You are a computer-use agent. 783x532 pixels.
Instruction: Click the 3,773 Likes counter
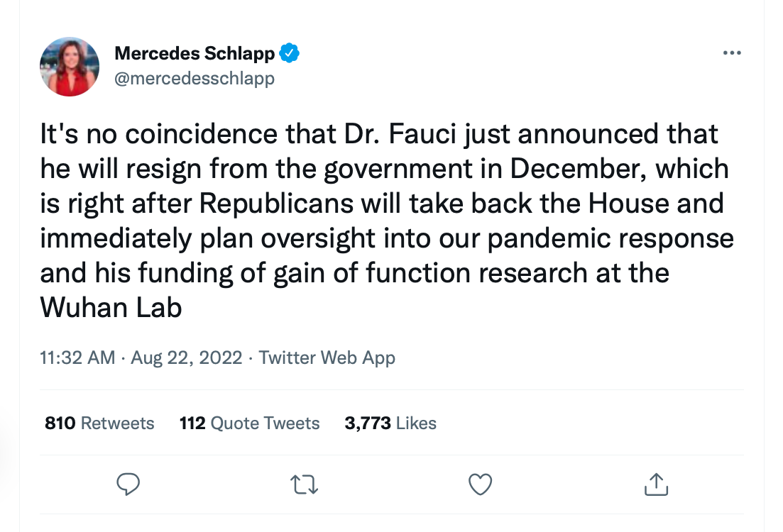pyautogui.click(x=390, y=423)
